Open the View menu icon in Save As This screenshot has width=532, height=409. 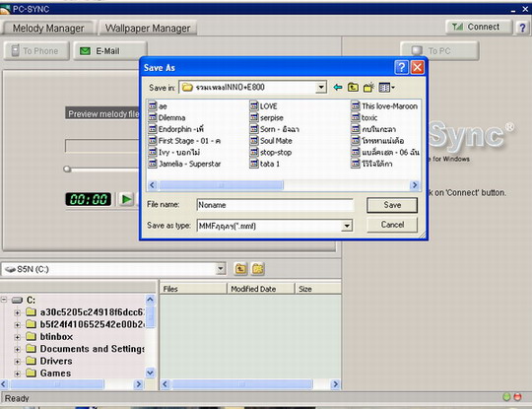click(386, 88)
